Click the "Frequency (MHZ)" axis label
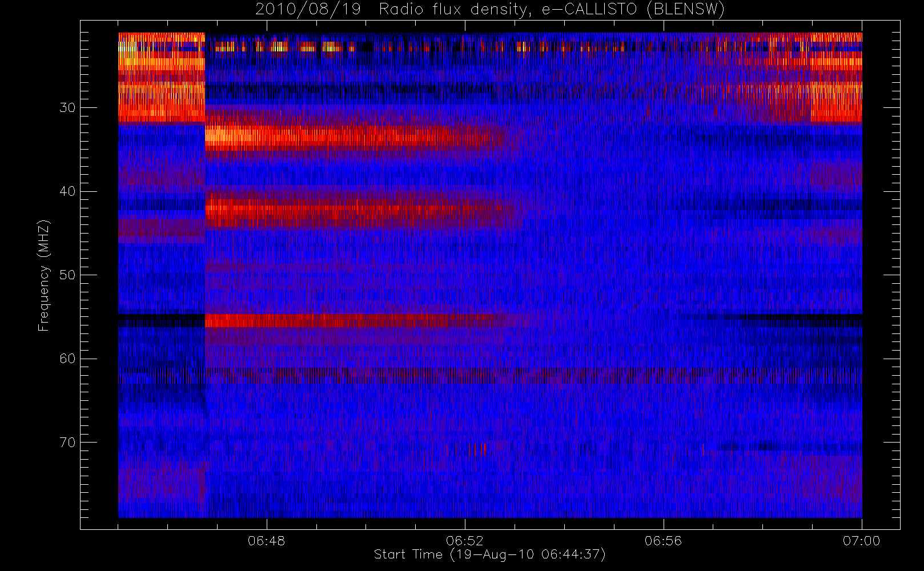The image size is (924, 571). click(44, 275)
